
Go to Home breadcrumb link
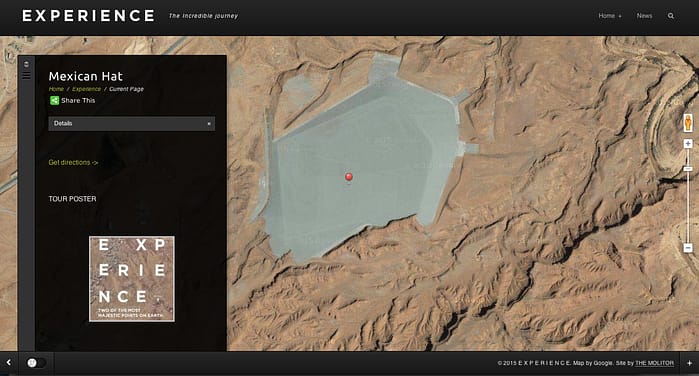[x=56, y=89]
